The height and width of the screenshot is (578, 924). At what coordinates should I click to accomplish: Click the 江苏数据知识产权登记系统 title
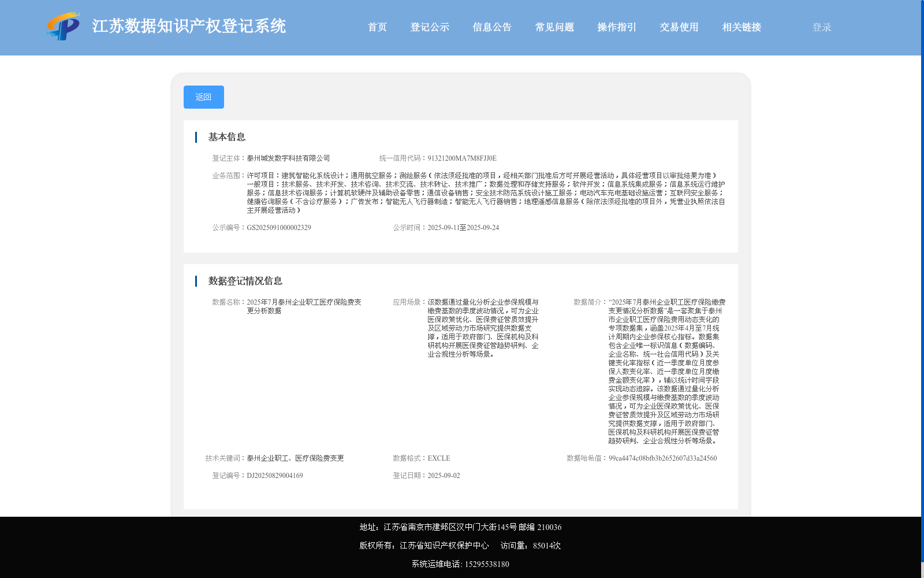pos(189,26)
